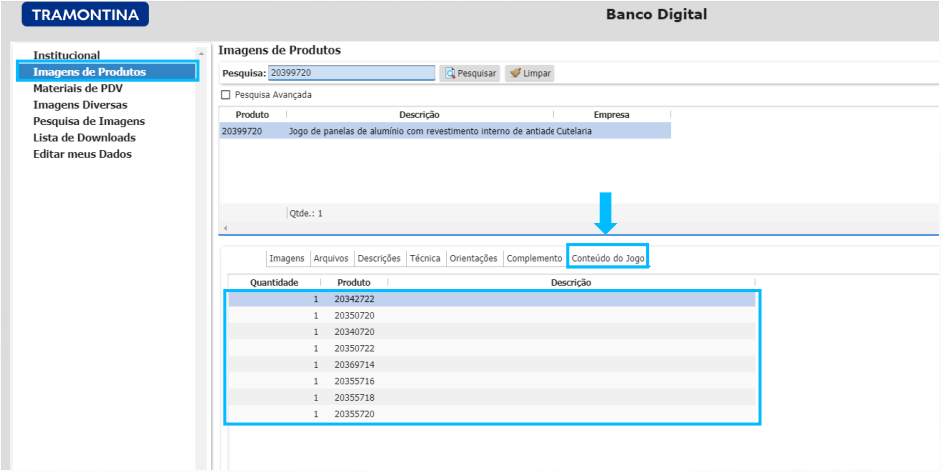Open Pesquisa de Imagens
Image resolution: width=941 pixels, height=472 pixels.
point(89,121)
